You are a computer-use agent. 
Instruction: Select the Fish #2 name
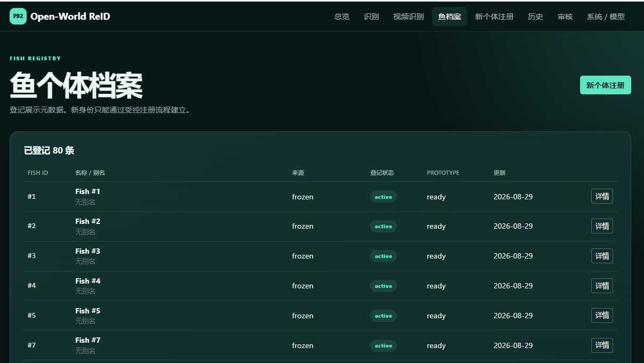click(x=87, y=221)
